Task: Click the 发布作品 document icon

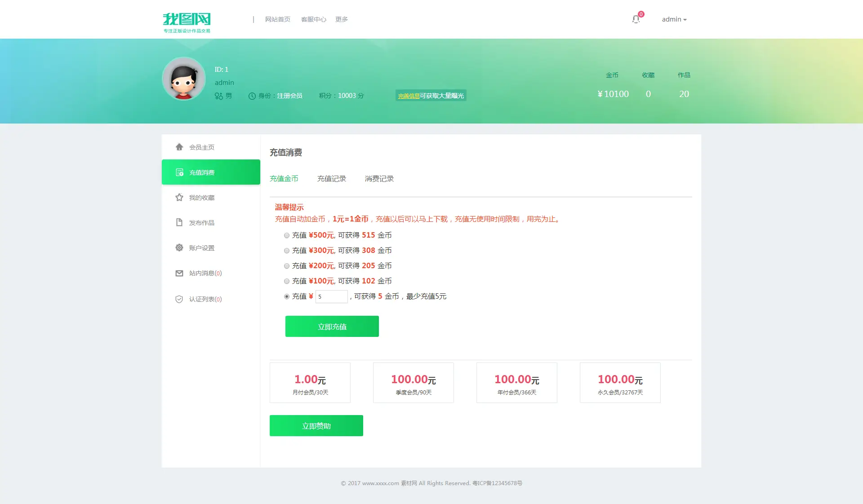Action: [179, 222]
